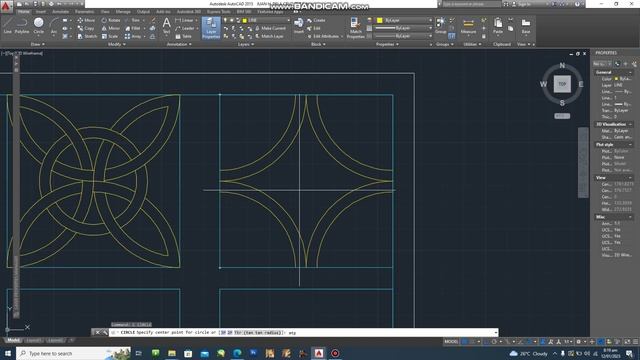
Task: Click the Copy tool
Action: click(x=86, y=28)
